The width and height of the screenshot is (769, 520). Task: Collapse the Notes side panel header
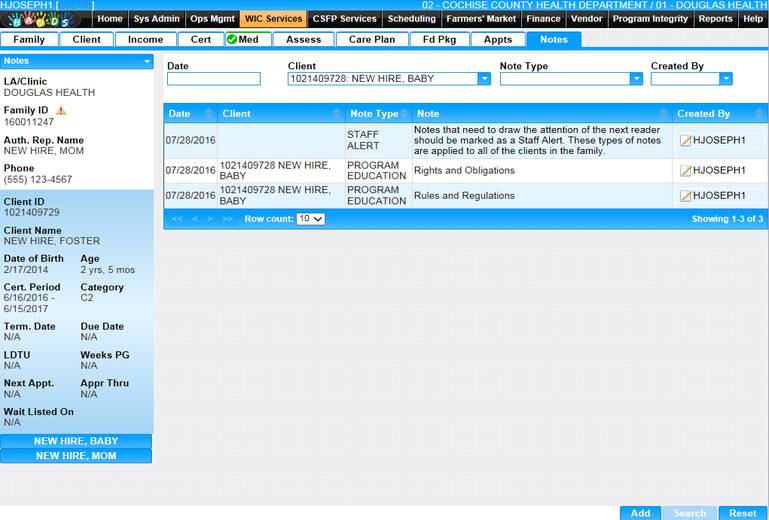pyautogui.click(x=147, y=61)
